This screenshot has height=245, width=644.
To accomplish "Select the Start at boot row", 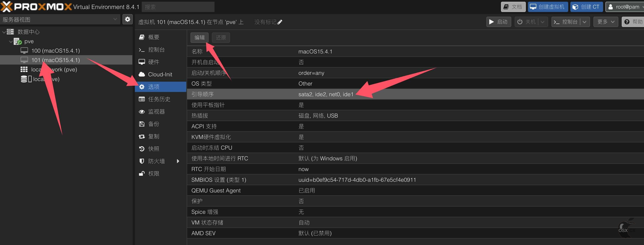I will [415, 62].
